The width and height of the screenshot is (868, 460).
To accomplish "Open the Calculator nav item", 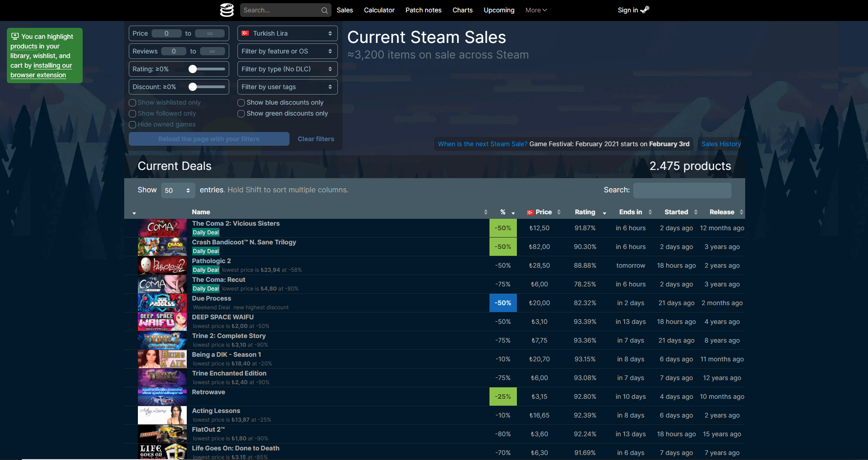I will [x=379, y=10].
